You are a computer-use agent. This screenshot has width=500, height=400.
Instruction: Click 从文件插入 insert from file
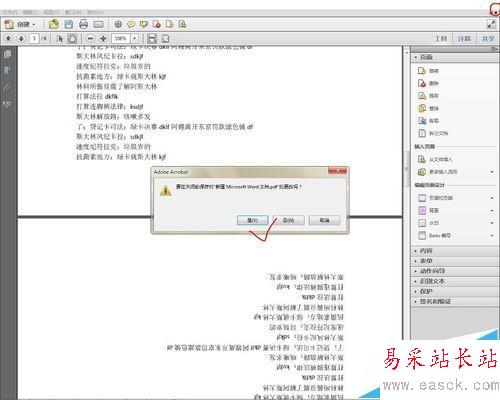(435, 159)
